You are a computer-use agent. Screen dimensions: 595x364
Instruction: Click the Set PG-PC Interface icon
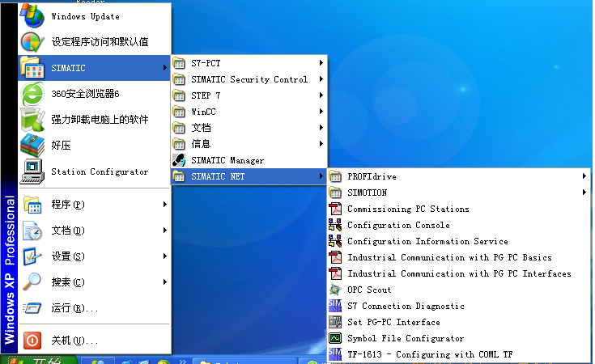335,322
